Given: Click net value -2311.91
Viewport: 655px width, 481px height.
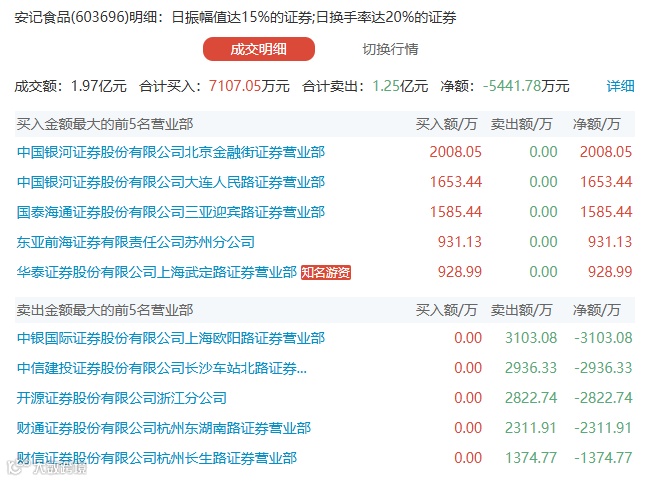Looking at the screenshot, I should 604,428.
